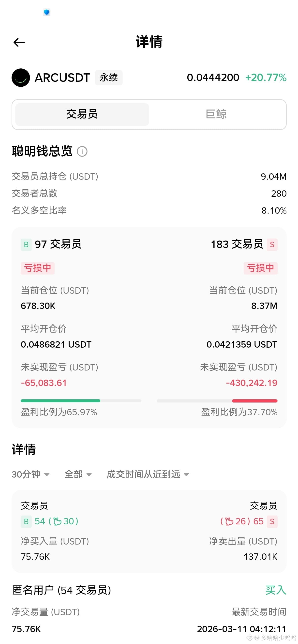Tap the info icon next to 聪明钱总览
298x644 pixels.
point(82,151)
